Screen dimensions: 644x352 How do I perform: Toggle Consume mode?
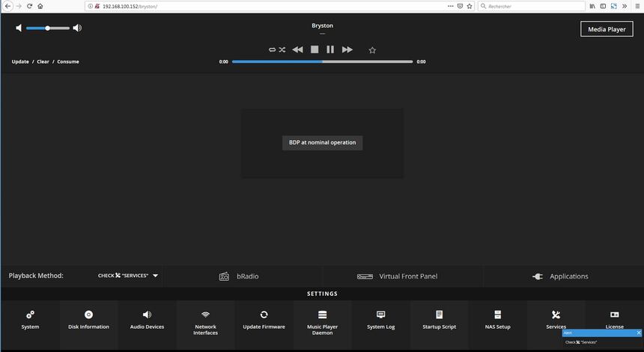[x=67, y=61]
